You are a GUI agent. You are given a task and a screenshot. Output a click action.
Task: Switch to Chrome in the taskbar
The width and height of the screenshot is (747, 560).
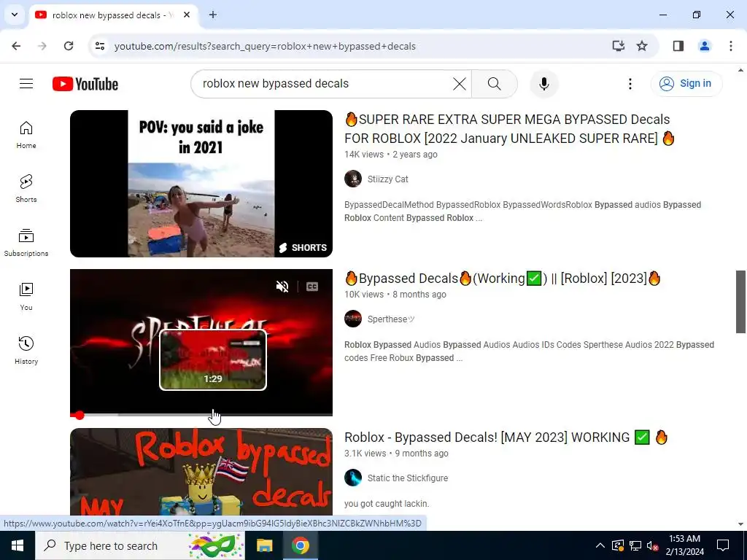tap(300, 545)
